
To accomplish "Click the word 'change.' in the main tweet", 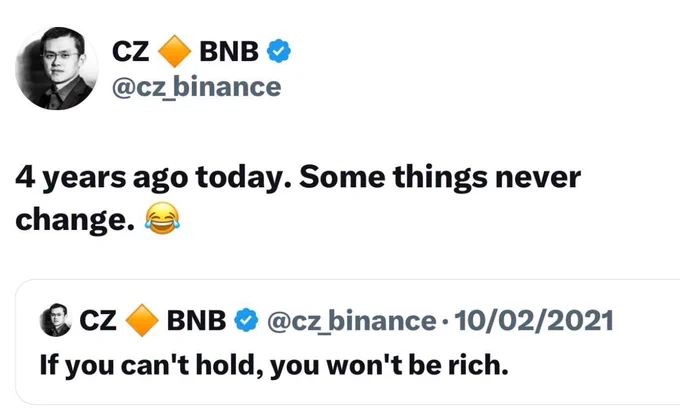I will 75,218.
